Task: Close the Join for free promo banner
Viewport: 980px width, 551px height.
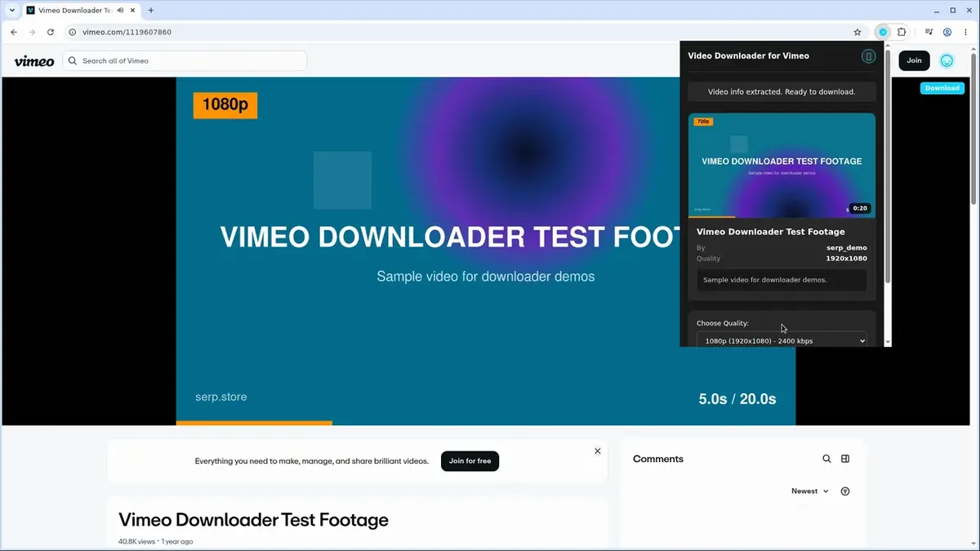Action: point(598,451)
